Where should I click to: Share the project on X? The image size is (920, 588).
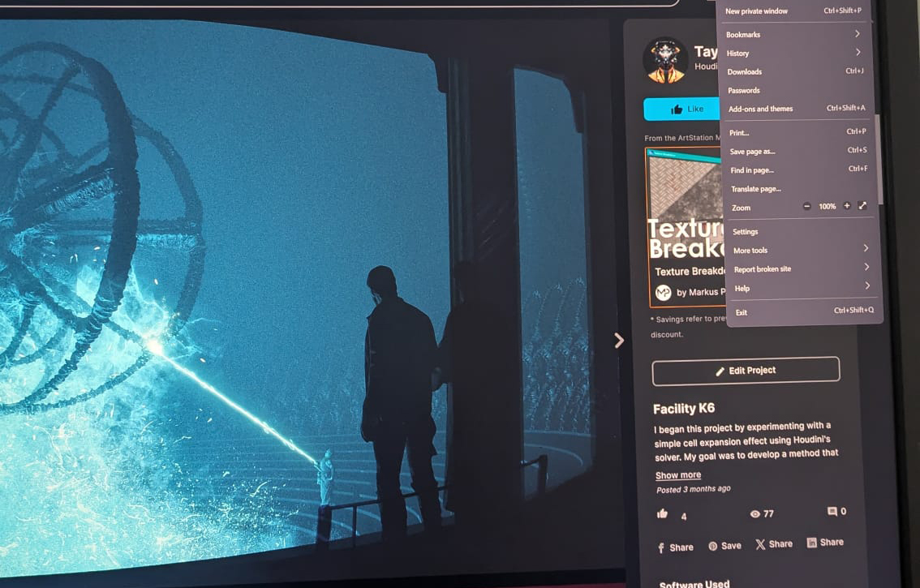click(x=774, y=544)
